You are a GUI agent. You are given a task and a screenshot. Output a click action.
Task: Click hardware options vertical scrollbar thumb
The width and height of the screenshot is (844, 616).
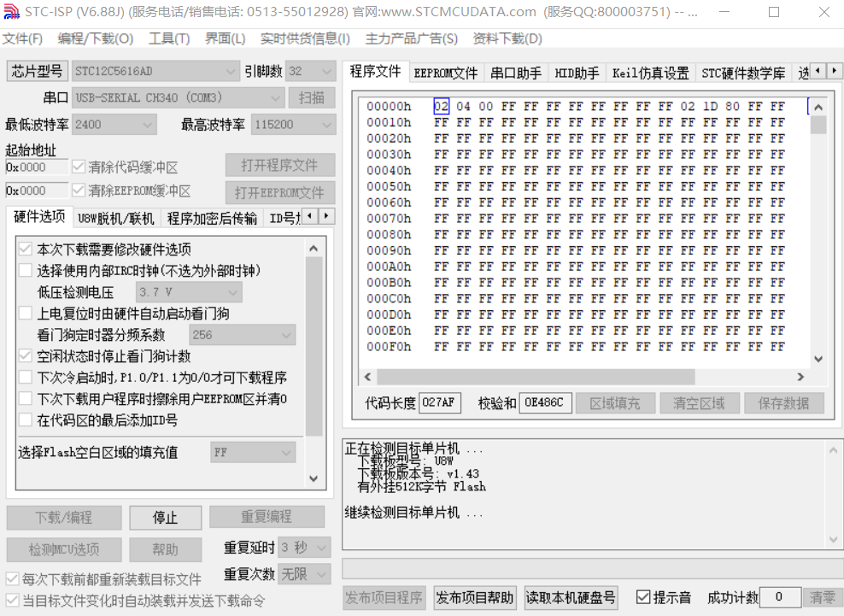[314, 346]
